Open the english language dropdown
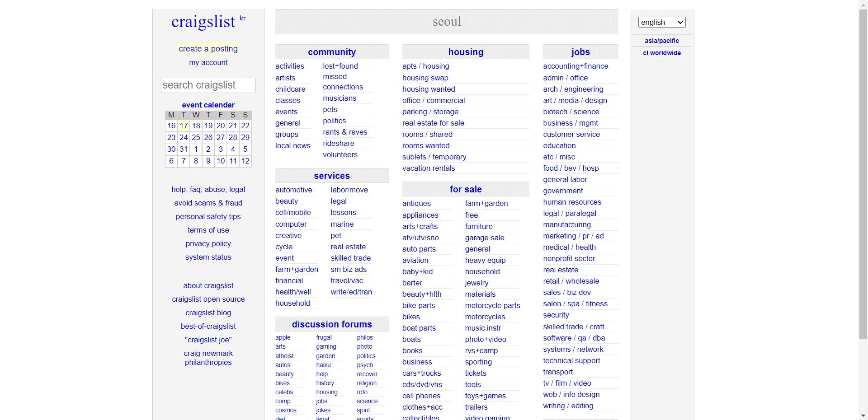The height and width of the screenshot is (420, 868). [661, 22]
